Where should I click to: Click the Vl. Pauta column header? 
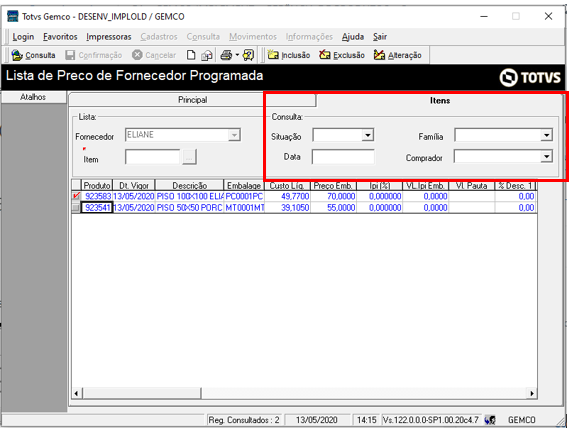click(x=471, y=185)
